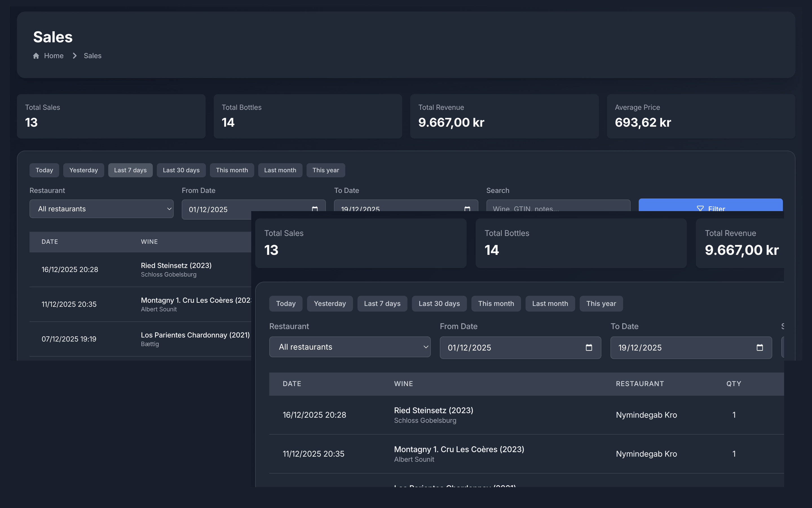Click the Total Revenue card in zoomed inset
Viewport: 812px width, 508px height.
[740, 243]
